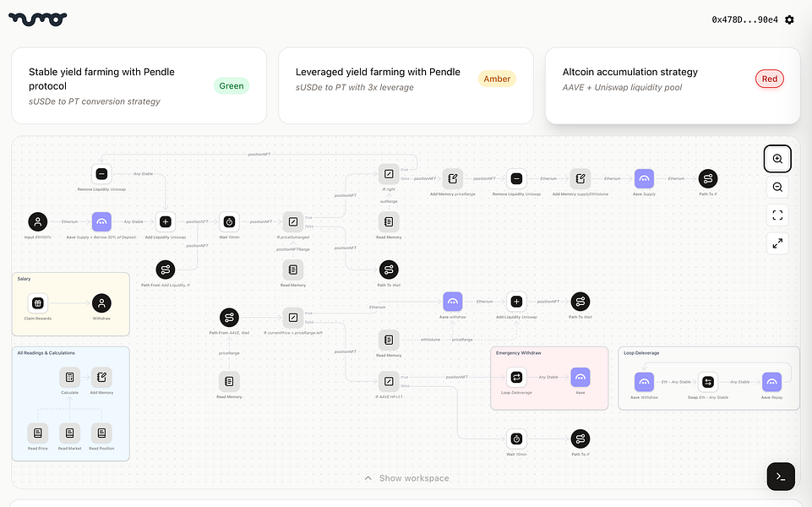Select Aave Withdraw node in Loop Deleverage group
Viewport: 812px width, 507px height.
coord(644,382)
